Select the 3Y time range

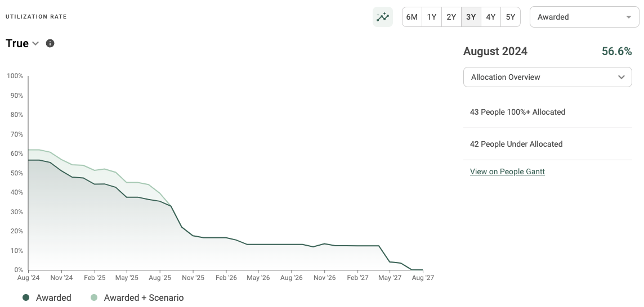(471, 17)
